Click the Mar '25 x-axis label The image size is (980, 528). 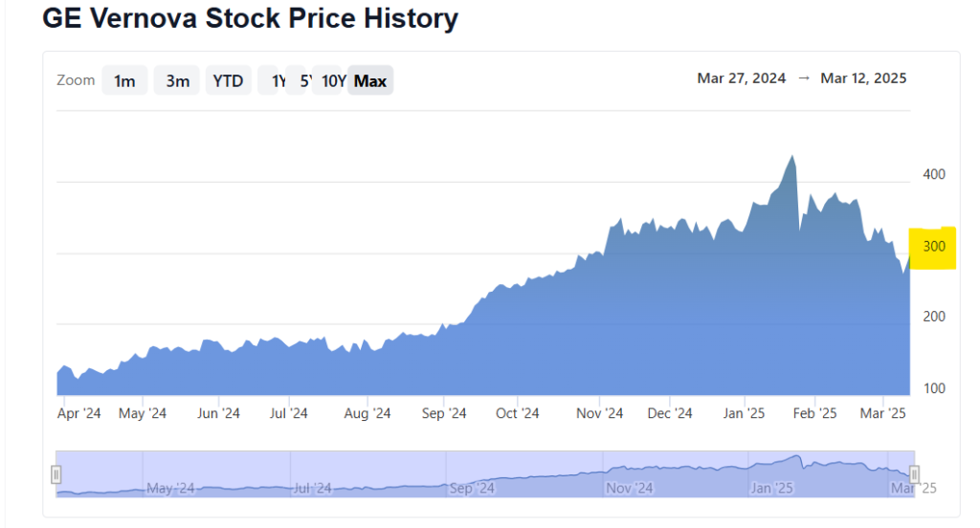coord(882,413)
